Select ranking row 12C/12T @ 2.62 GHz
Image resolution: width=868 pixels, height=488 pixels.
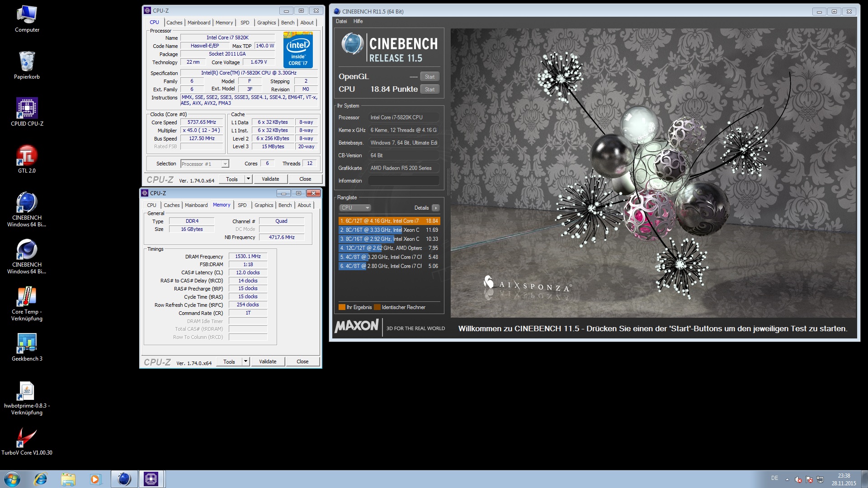point(389,248)
